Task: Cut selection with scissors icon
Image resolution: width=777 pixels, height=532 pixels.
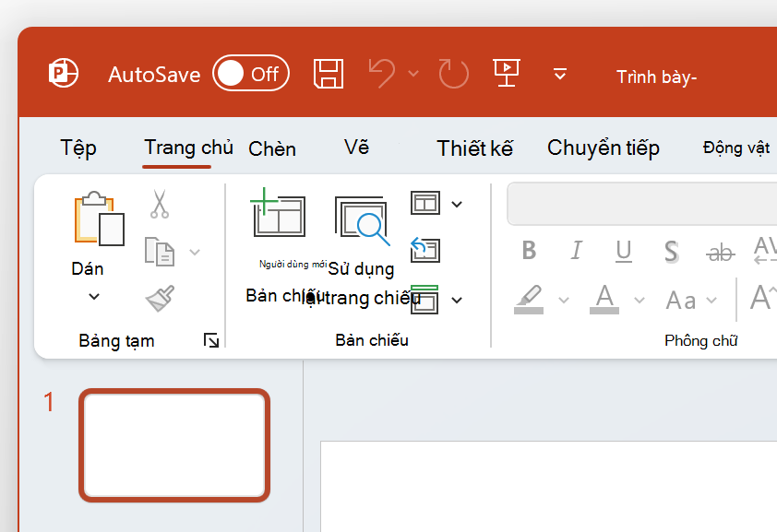Action: 160,204
